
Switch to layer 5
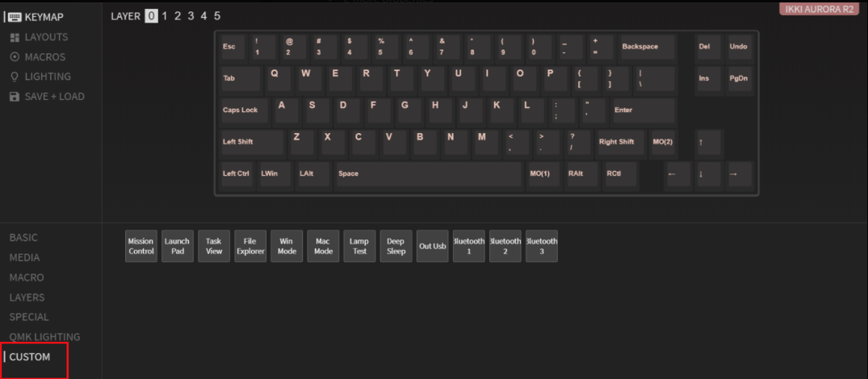(217, 16)
